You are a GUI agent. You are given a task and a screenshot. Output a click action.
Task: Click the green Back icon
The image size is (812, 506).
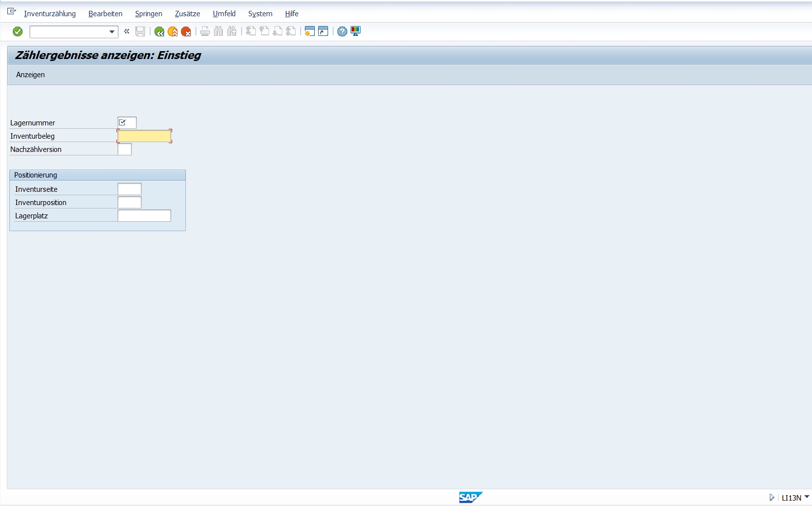tap(159, 31)
